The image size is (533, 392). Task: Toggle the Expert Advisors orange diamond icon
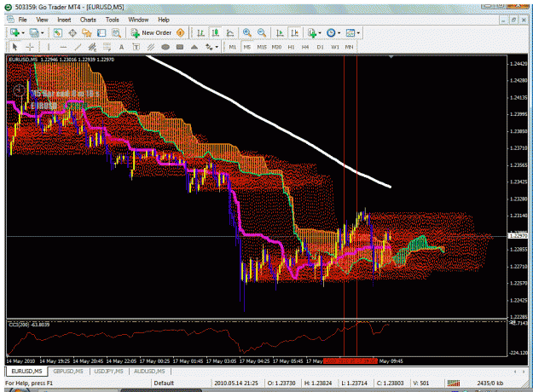[x=181, y=32]
